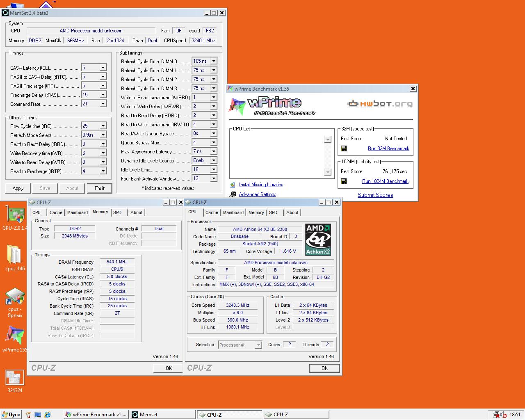Click the hwbot.org logo in wPrime
This screenshot has height=420, width=525.
coord(380,103)
